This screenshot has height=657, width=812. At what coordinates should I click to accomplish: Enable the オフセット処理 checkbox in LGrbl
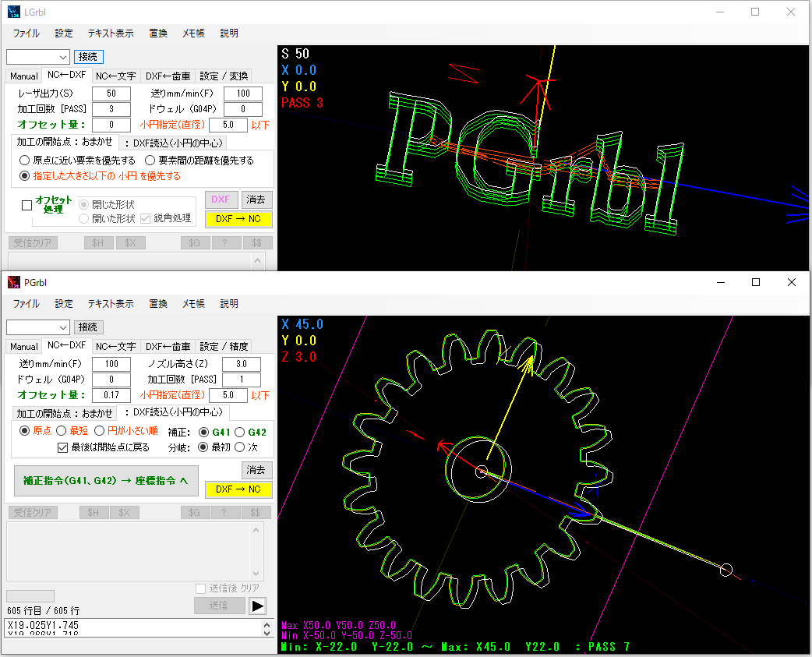(27, 205)
